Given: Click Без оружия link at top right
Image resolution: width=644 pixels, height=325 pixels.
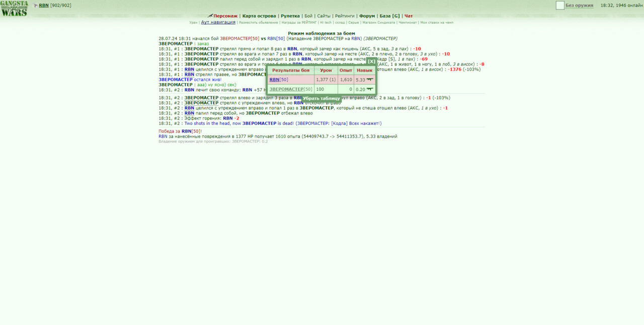Looking at the screenshot, I should tap(579, 6).
